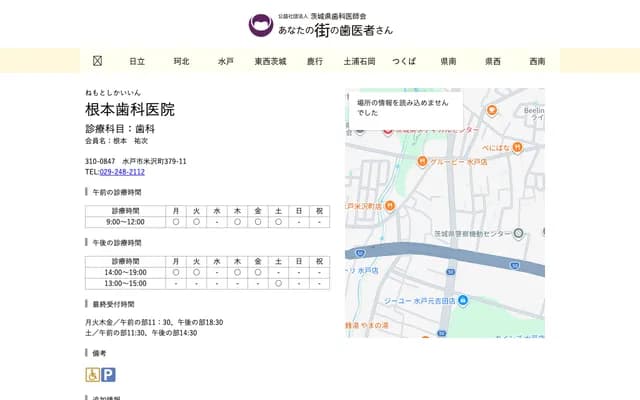Image resolution: width=640 pixels, height=400 pixels.
Task: Call phone number 029-248-2112 link
Action: pos(122,172)
